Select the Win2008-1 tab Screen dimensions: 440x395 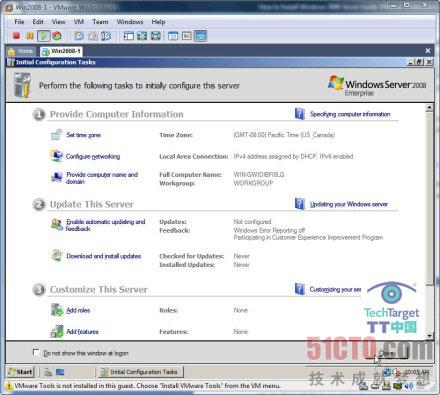[x=61, y=51]
